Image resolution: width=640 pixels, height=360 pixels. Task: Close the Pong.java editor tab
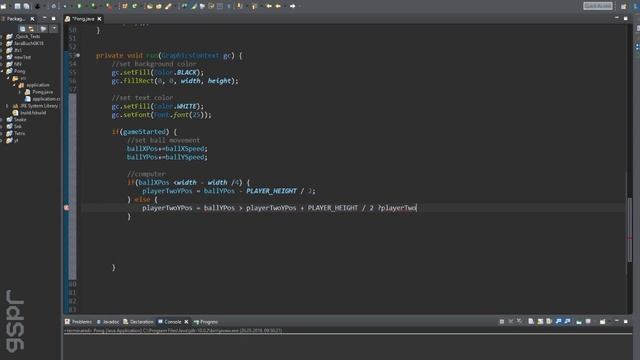[99, 19]
